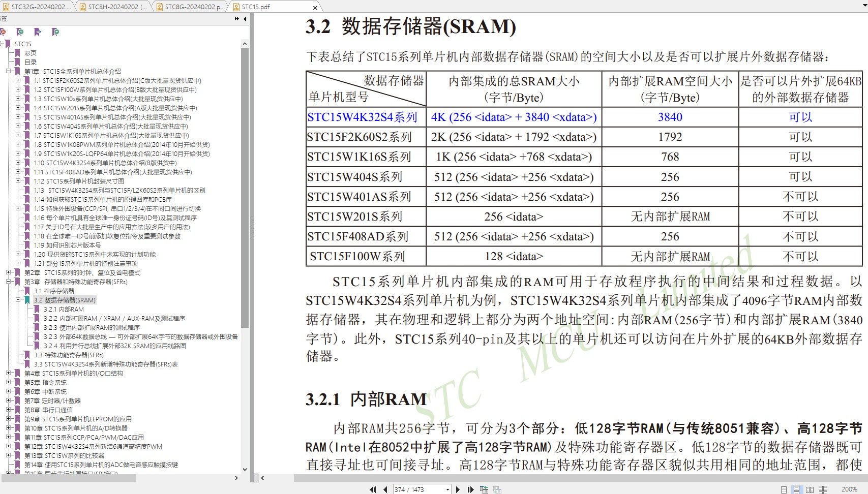Image resolution: width=868 pixels, height=494 pixels.
Task: Collapse the 第3章 存储器和特殊功能寄存器 node
Action: [x=9, y=282]
